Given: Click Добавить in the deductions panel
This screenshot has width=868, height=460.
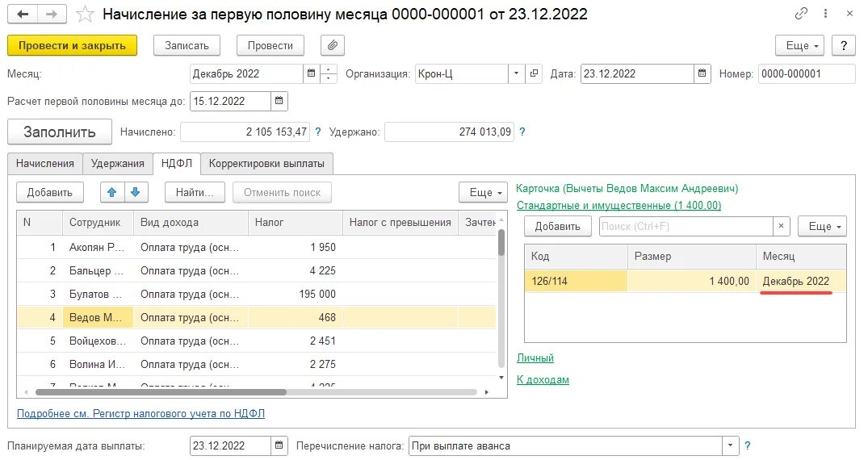Looking at the screenshot, I should [x=557, y=226].
